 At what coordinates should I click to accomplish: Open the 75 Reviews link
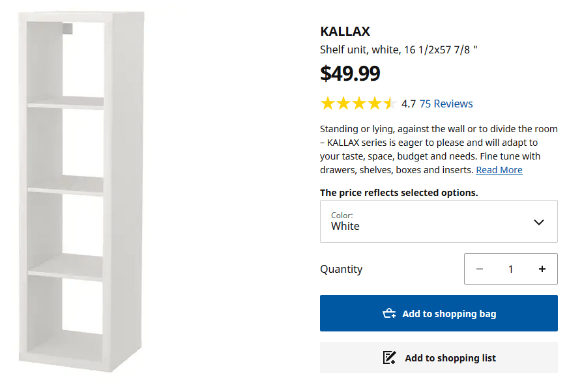point(446,104)
